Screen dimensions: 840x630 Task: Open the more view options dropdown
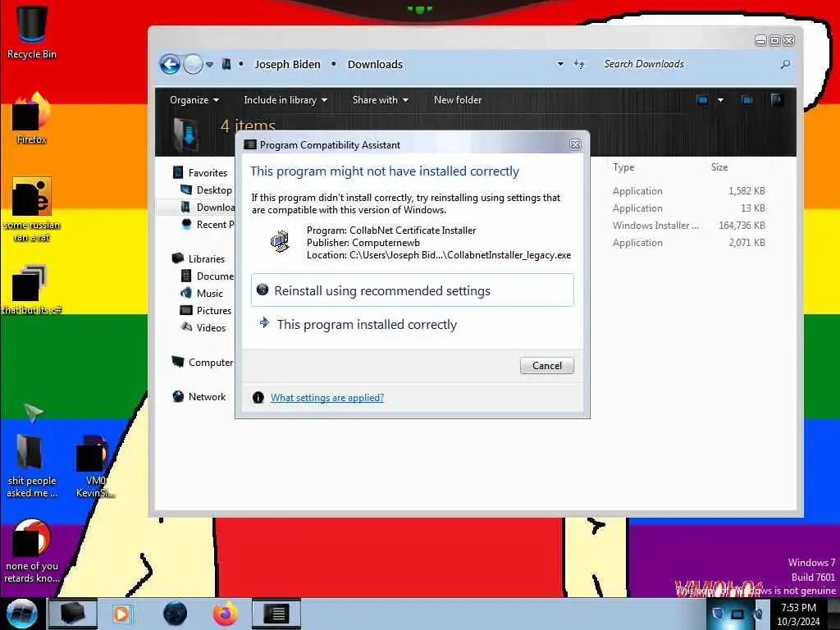click(x=720, y=99)
